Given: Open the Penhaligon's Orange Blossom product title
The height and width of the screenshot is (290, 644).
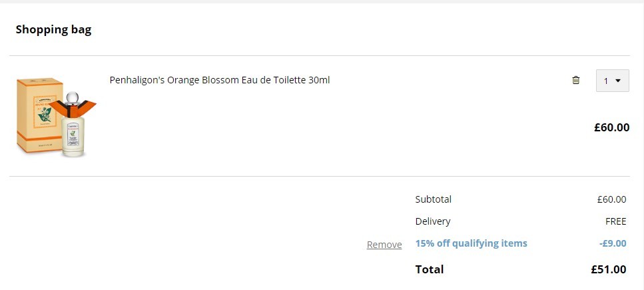Looking at the screenshot, I should tap(220, 80).
